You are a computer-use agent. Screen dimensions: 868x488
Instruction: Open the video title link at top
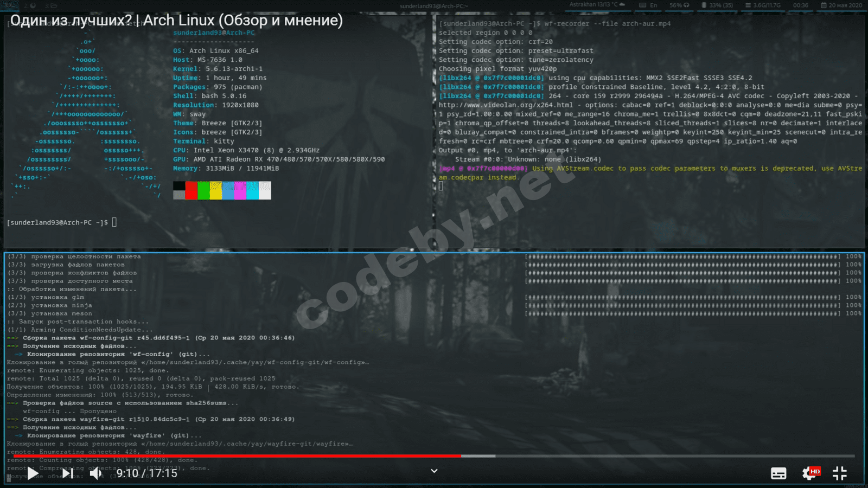pos(176,21)
